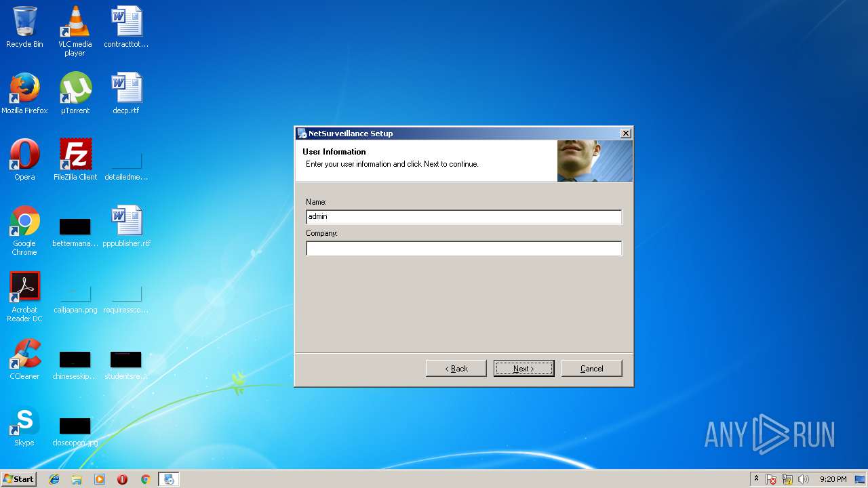The width and height of the screenshot is (868, 488).
Task: Select the closeopen.jpg file icon
Action: pyautogui.click(x=75, y=431)
